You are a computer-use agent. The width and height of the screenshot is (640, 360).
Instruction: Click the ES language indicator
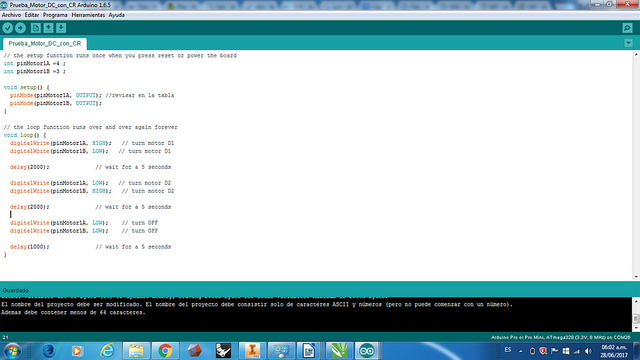point(508,350)
